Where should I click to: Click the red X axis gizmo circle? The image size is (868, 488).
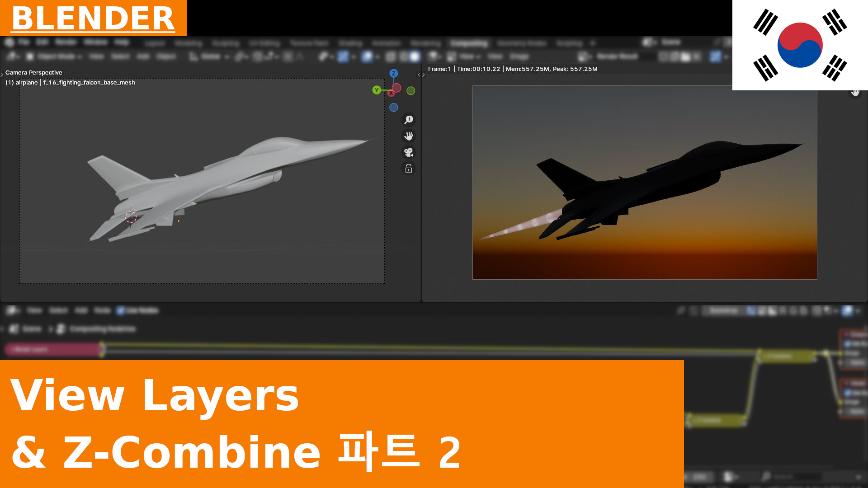pos(396,88)
